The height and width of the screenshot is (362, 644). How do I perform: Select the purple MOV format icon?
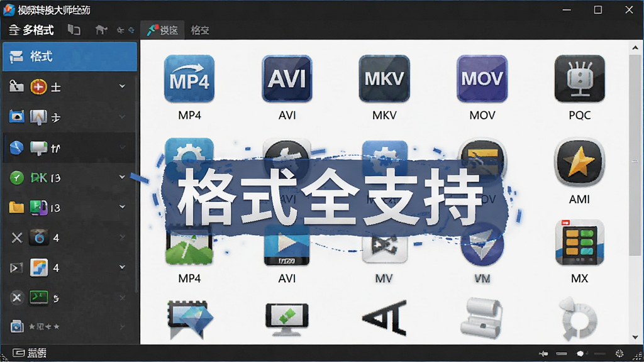click(x=482, y=79)
